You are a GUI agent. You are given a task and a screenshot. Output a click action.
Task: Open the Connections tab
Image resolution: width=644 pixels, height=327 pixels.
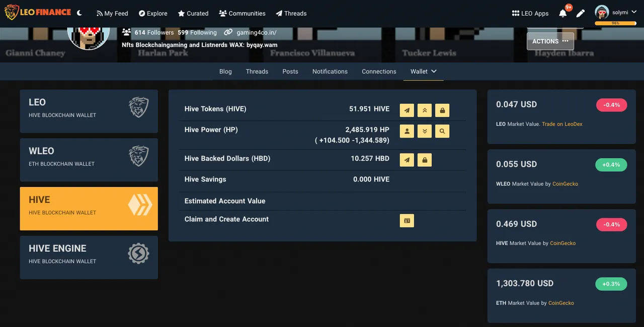pos(379,72)
